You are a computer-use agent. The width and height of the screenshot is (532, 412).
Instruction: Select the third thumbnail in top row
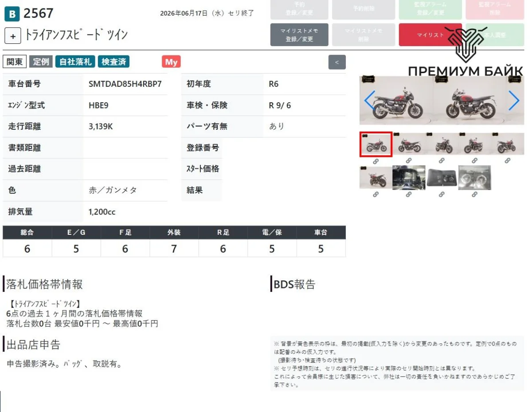coord(442,144)
